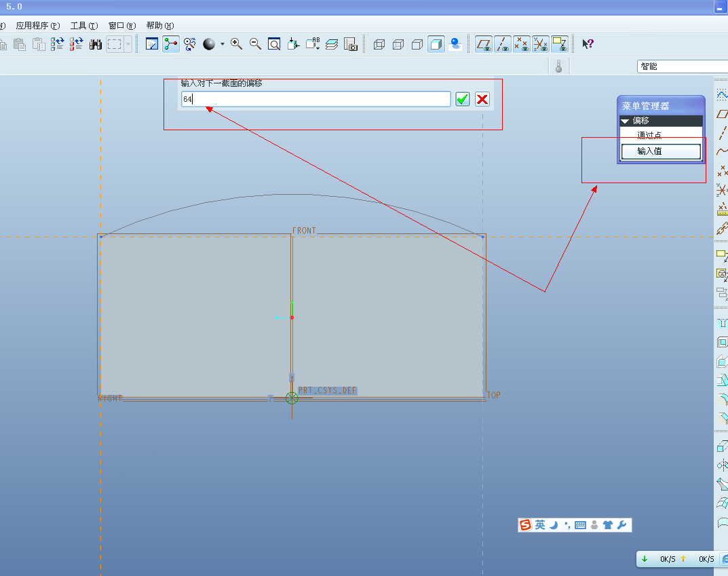The width and height of the screenshot is (728, 576).
Task: Click the Paste toolbar icon
Action: click(20, 45)
